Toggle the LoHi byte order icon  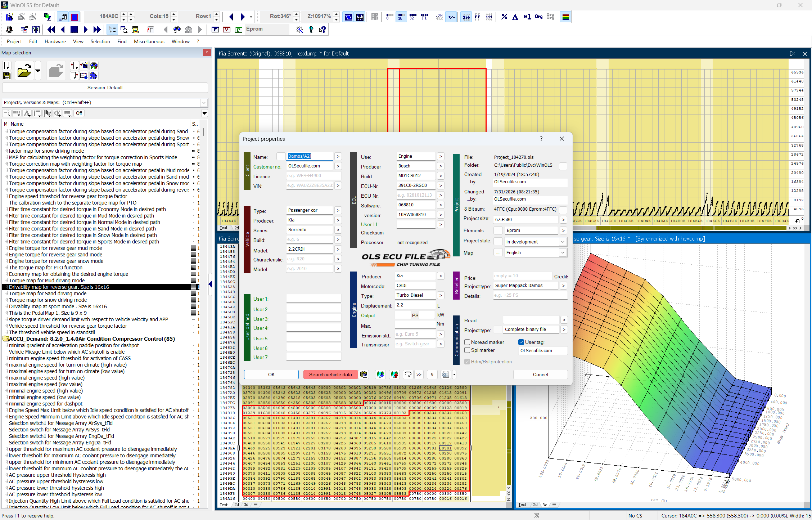point(439,17)
